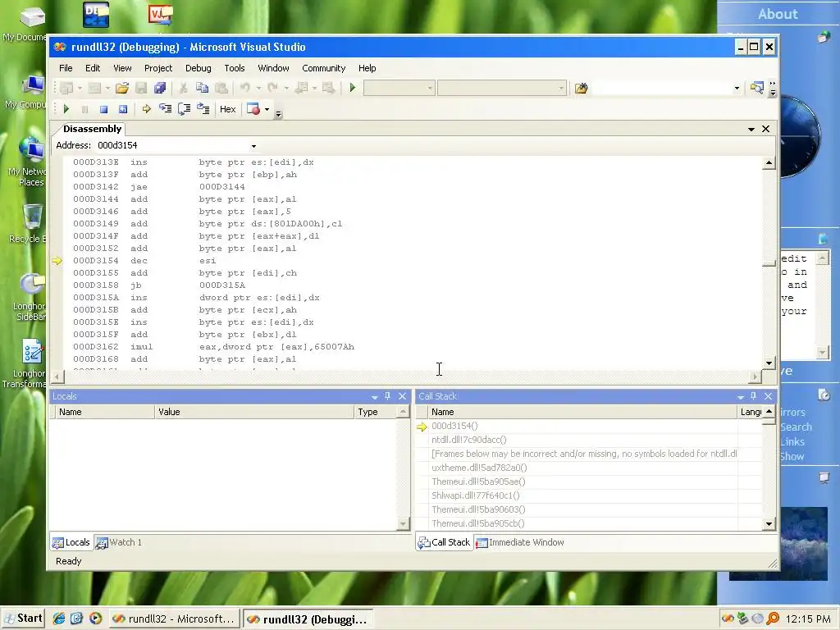This screenshot has width=840, height=630.
Task: Click Call Stack scrollbar down arrow
Action: pos(769,524)
